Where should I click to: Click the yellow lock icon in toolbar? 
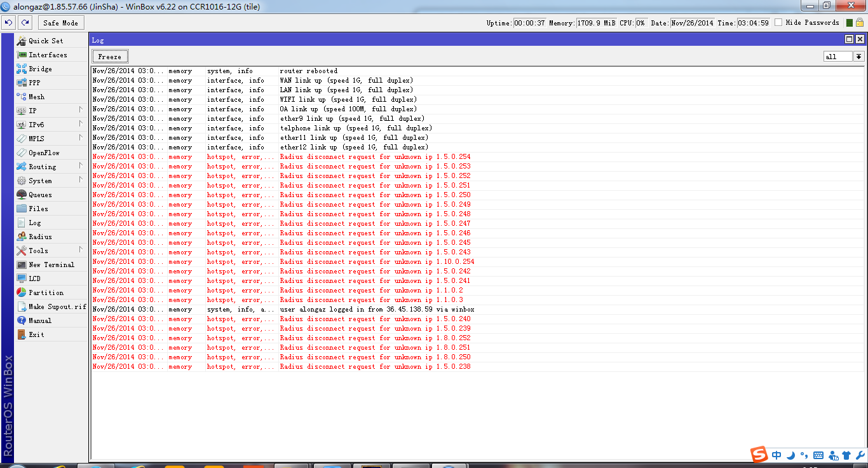pyautogui.click(x=860, y=22)
